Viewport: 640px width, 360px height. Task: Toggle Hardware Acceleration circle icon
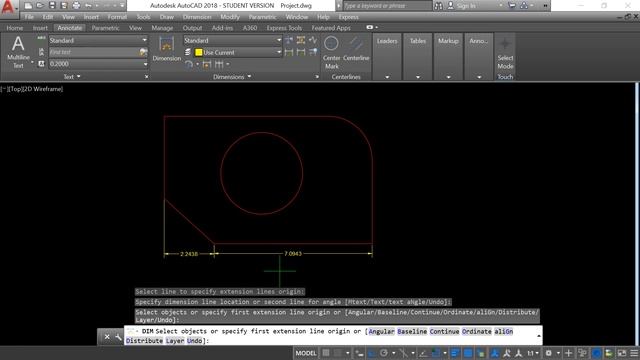[596, 353]
